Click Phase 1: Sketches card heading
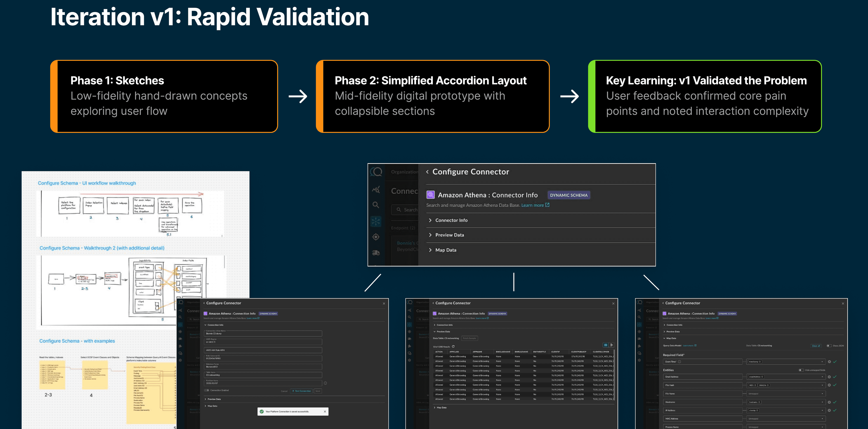Image resolution: width=868 pixels, height=429 pixels. [117, 81]
